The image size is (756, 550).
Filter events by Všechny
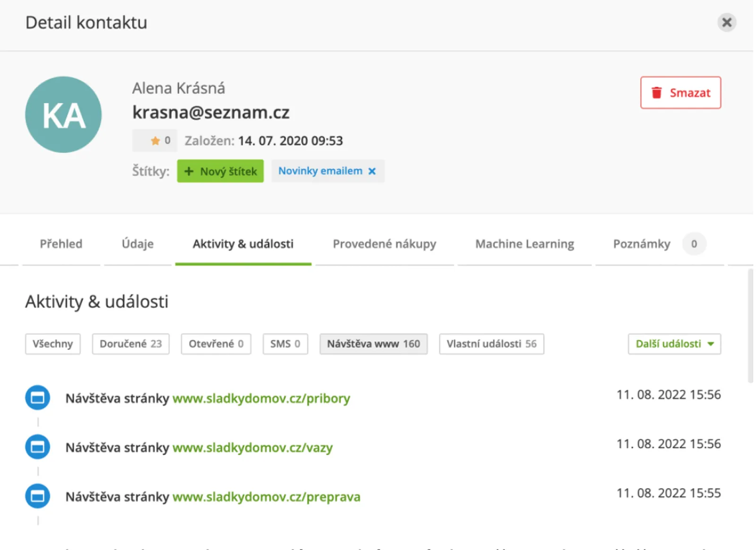[52, 344]
